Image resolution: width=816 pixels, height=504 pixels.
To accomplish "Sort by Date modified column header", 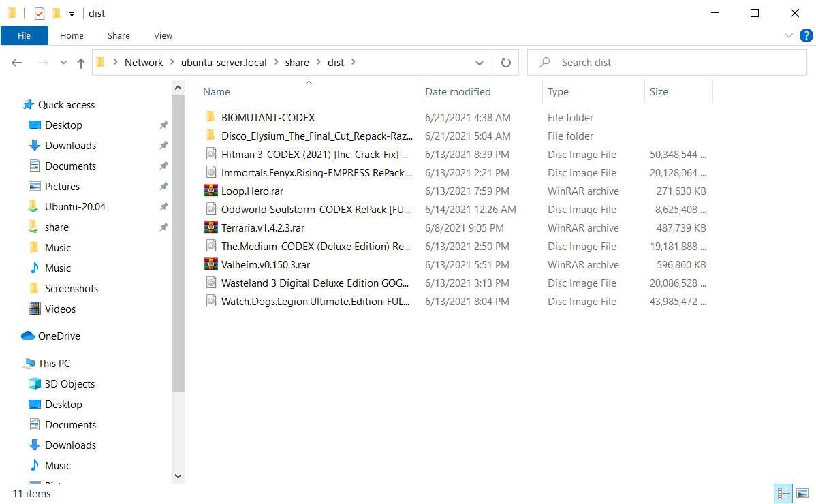I will [458, 92].
